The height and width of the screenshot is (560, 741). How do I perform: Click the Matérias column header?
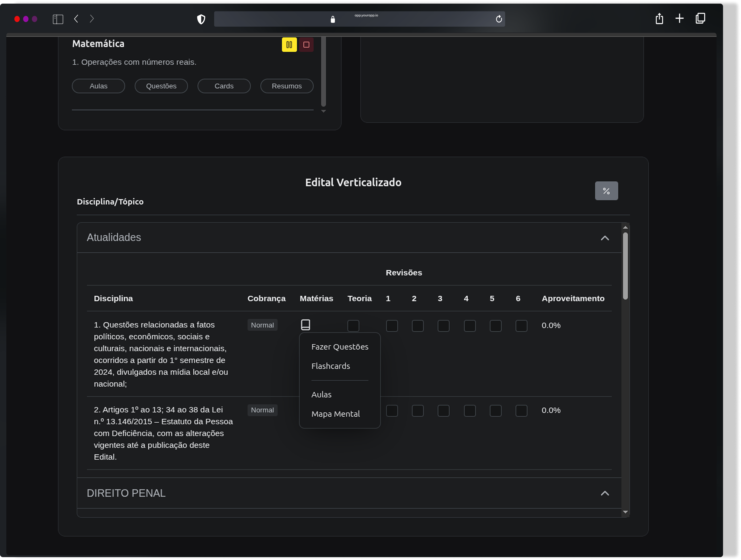pos(316,299)
